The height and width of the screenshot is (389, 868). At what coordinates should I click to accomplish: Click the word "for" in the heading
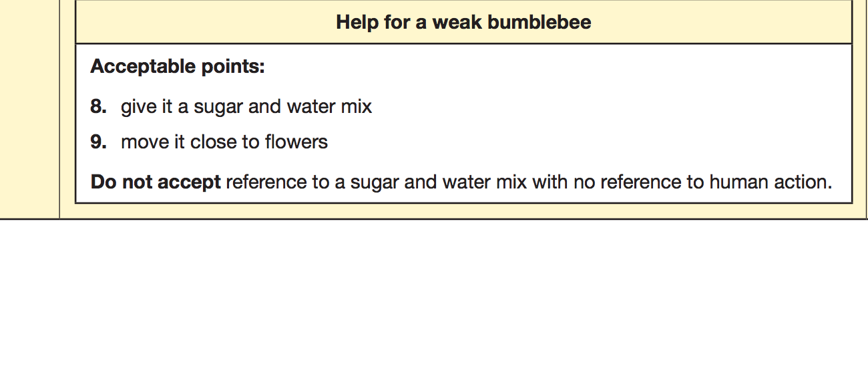tap(397, 22)
